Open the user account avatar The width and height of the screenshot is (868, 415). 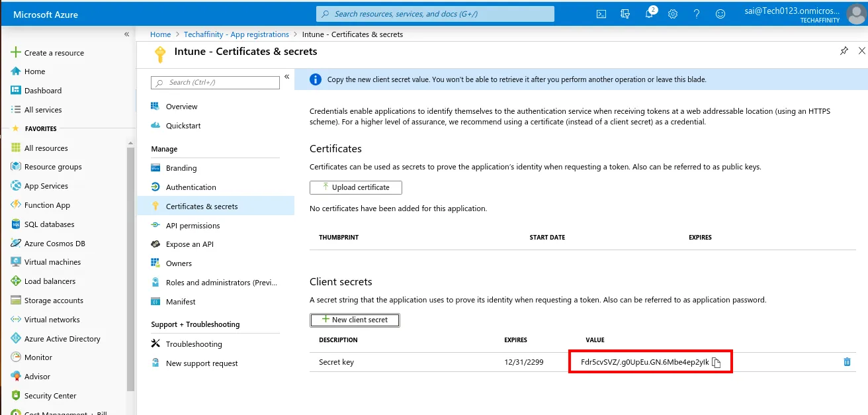coord(856,13)
